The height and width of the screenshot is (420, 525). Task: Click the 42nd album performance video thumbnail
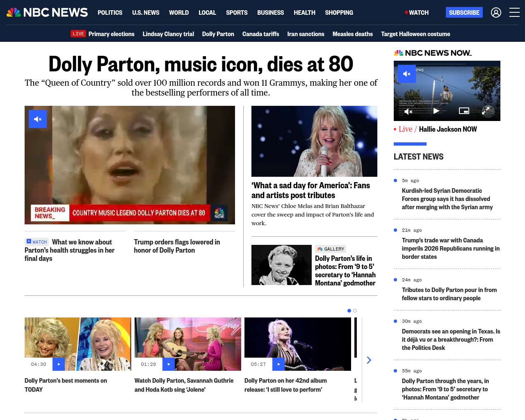coord(298,344)
